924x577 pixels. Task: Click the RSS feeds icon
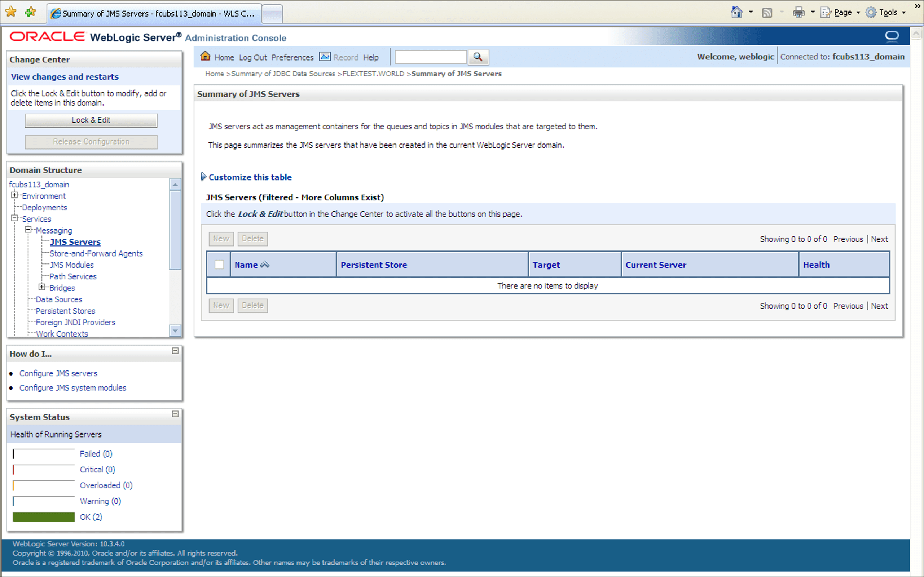[x=767, y=13]
